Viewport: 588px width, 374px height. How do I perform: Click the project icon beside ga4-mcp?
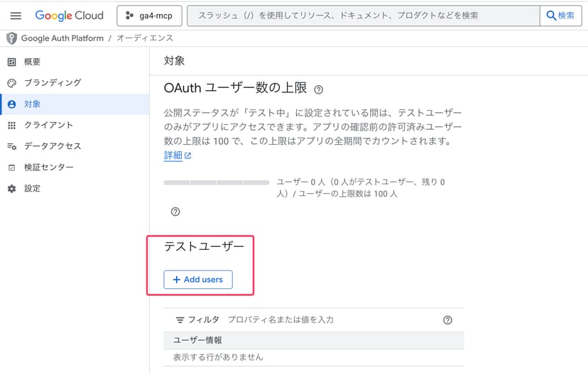coord(129,16)
